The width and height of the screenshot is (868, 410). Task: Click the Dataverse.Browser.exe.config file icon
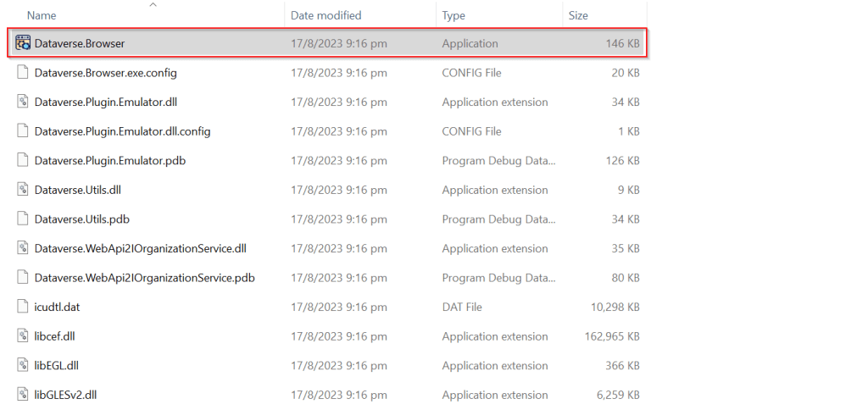(x=24, y=73)
